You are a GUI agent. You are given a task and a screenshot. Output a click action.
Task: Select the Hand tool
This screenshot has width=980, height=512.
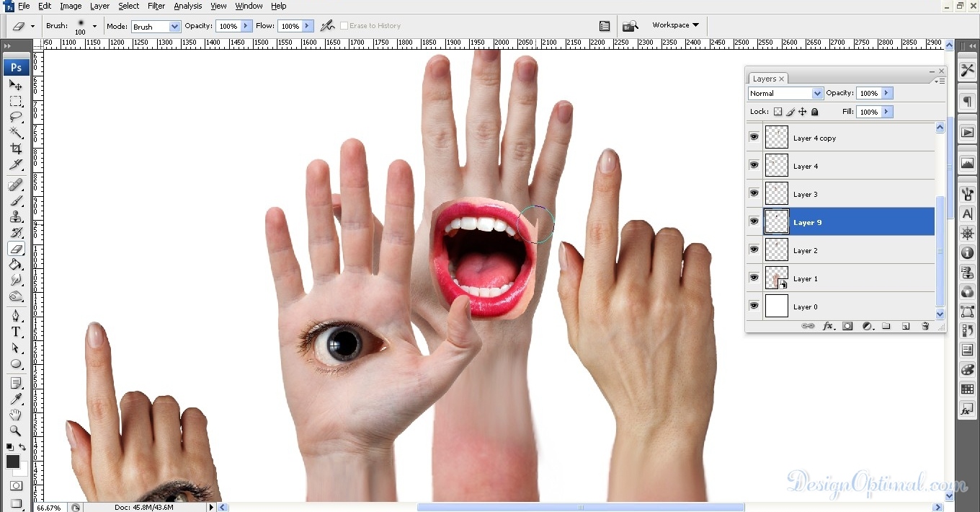[16, 415]
